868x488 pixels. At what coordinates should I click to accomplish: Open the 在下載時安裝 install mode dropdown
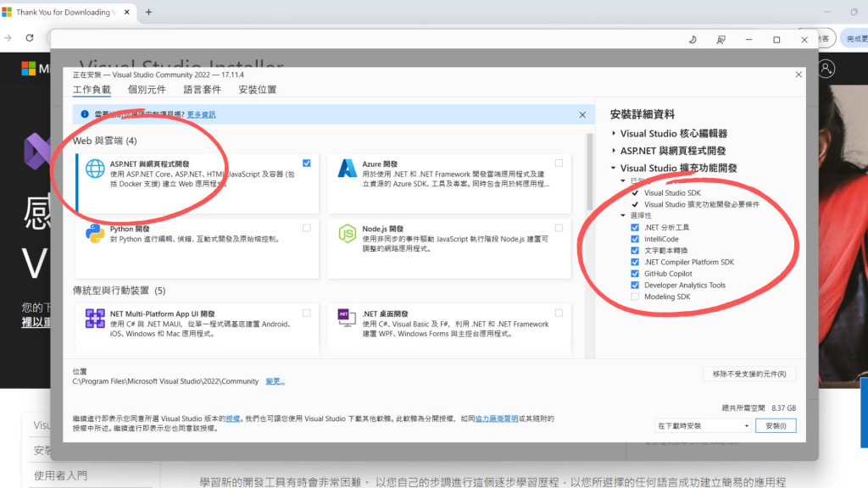pyautogui.click(x=703, y=425)
